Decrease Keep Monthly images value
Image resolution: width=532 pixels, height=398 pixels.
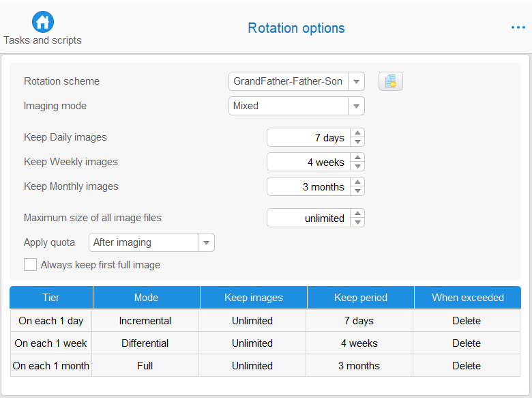click(358, 191)
